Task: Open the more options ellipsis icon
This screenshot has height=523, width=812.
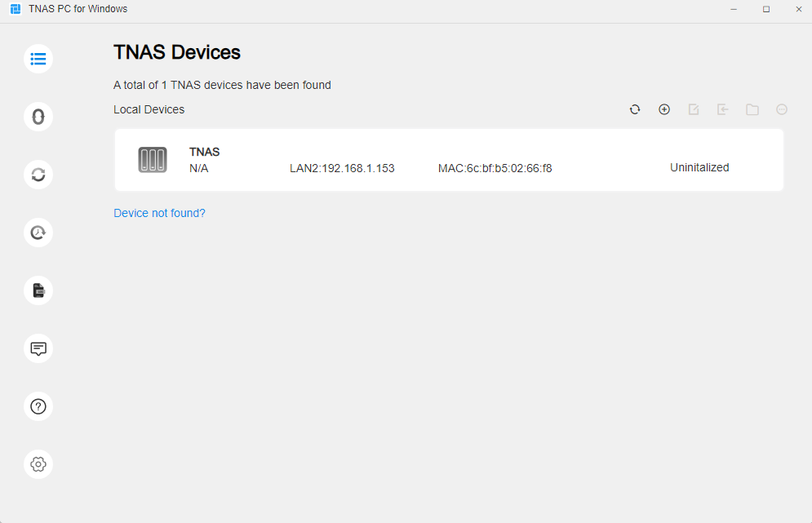Action: tap(782, 109)
